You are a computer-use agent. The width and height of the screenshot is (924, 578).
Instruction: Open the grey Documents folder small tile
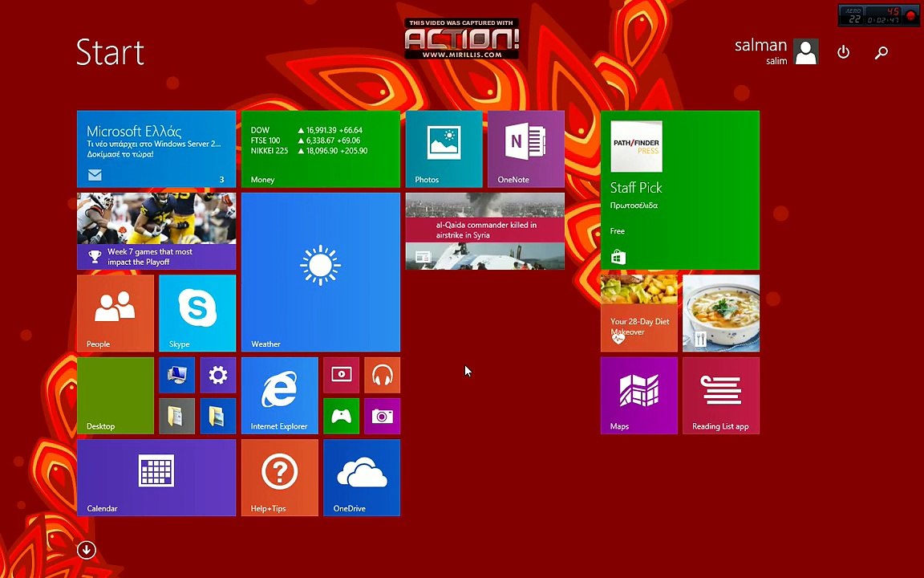pos(176,417)
